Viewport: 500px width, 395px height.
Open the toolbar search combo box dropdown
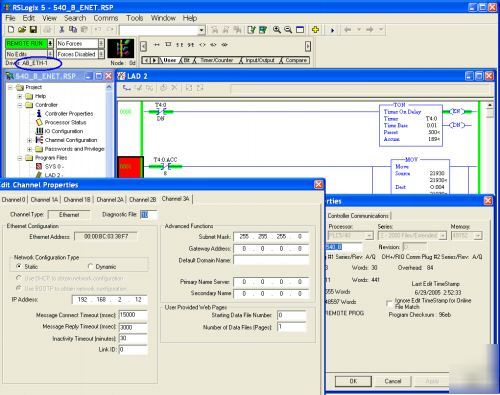pos(201,30)
